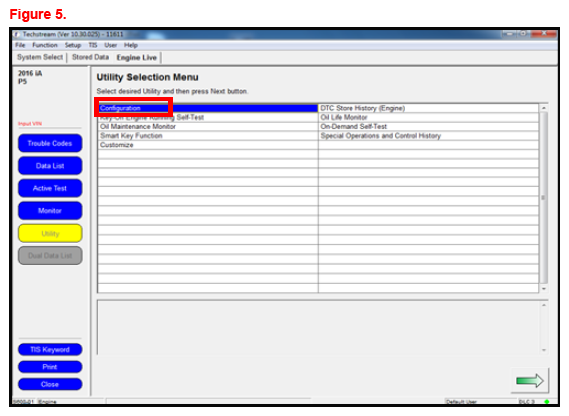Click the green Next arrow icon
569x416 pixels.
[x=529, y=380]
